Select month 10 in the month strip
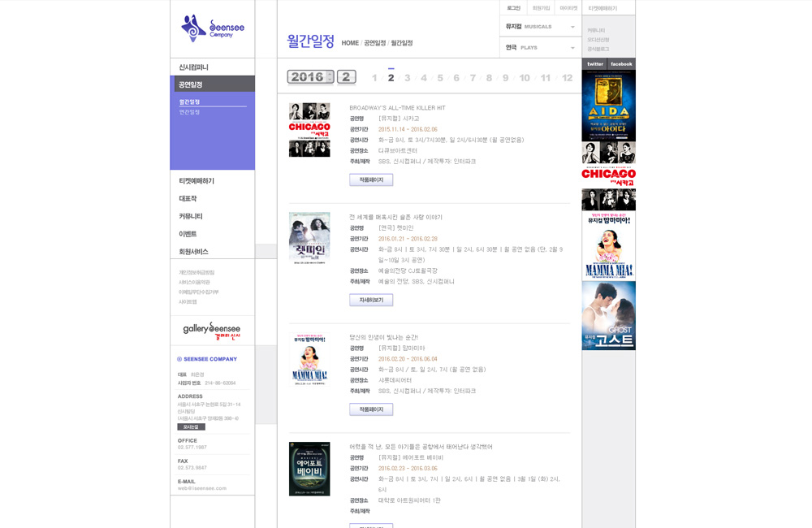 point(525,78)
